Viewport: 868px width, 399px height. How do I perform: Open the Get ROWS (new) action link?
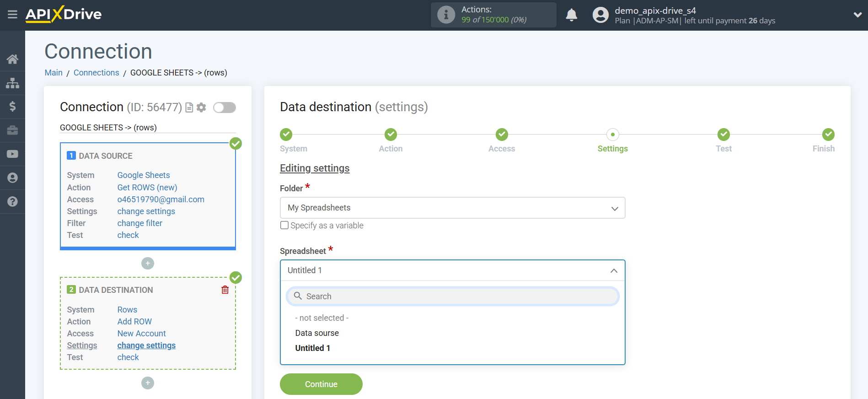click(x=147, y=188)
